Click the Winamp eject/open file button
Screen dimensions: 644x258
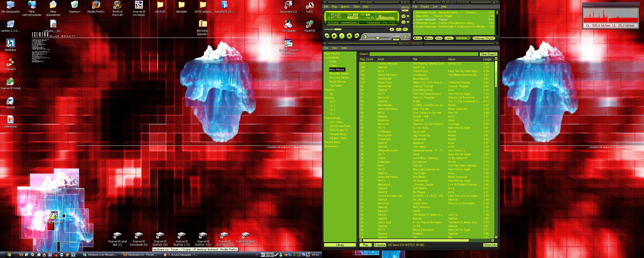click(x=392, y=29)
